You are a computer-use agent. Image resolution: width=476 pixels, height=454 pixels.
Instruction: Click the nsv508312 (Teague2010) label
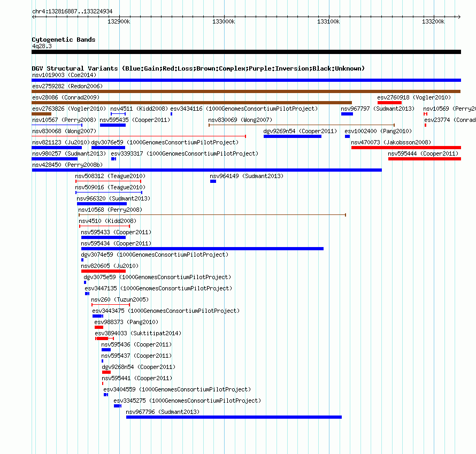pyautogui.click(x=110, y=176)
